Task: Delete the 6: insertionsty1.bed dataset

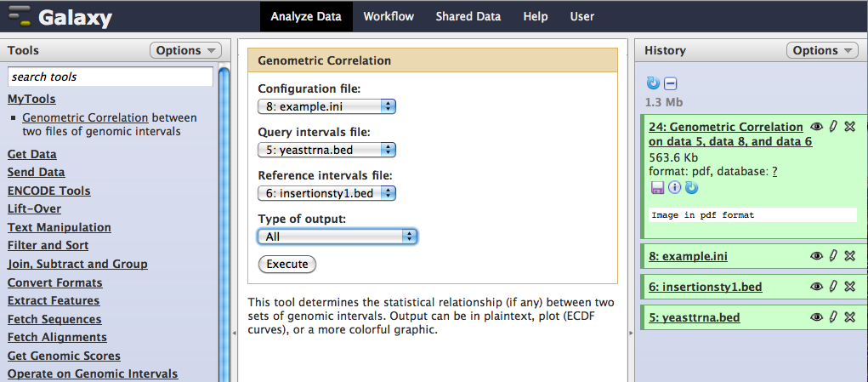Action: pyautogui.click(x=849, y=287)
